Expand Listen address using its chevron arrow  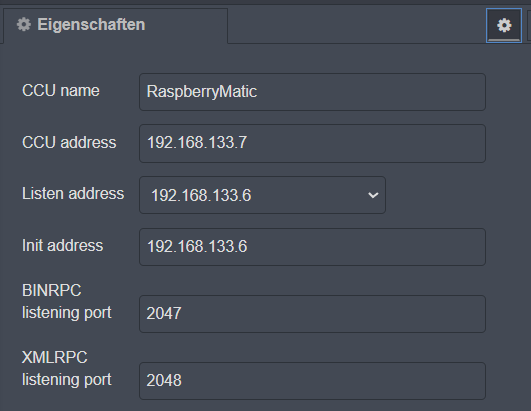[x=373, y=195]
